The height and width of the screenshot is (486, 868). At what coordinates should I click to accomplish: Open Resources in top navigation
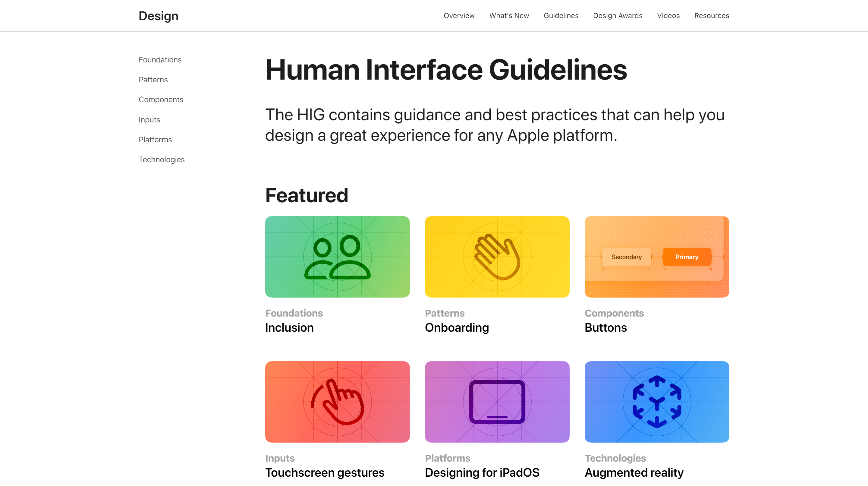tap(712, 16)
